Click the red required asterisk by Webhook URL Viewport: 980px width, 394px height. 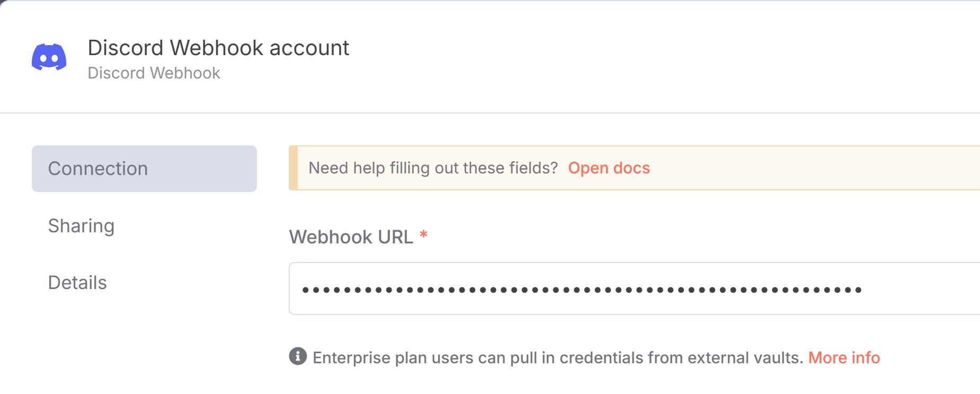(423, 234)
